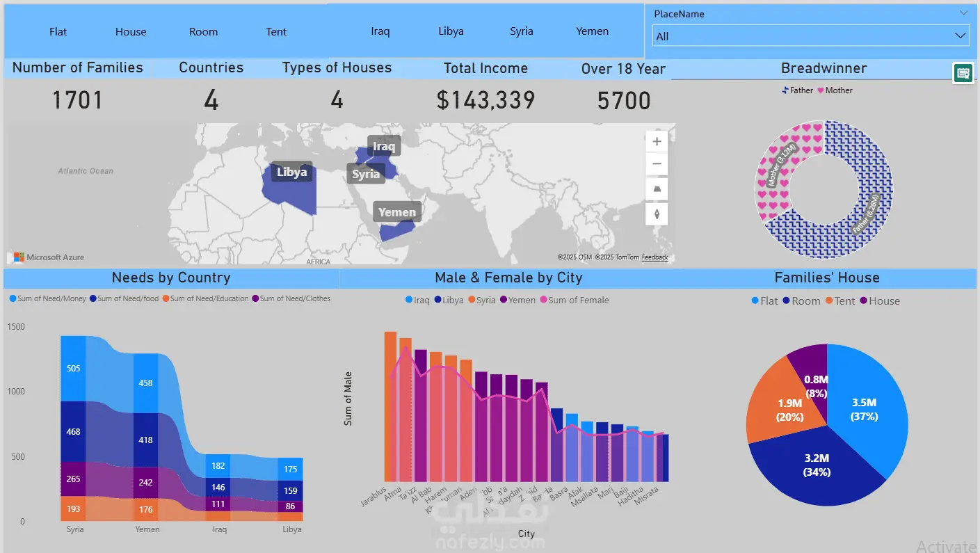
Task: Click Tent in the Families' House legend
Action: (x=840, y=301)
